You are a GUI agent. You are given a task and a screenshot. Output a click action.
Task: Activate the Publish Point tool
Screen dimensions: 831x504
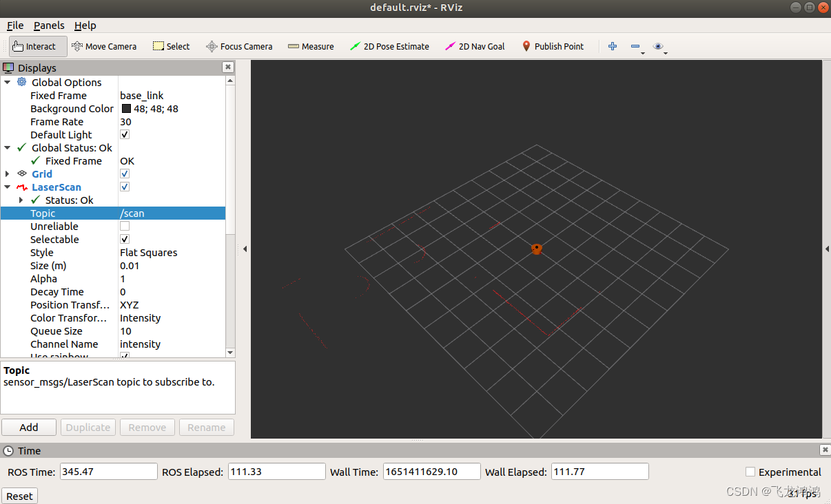553,46
